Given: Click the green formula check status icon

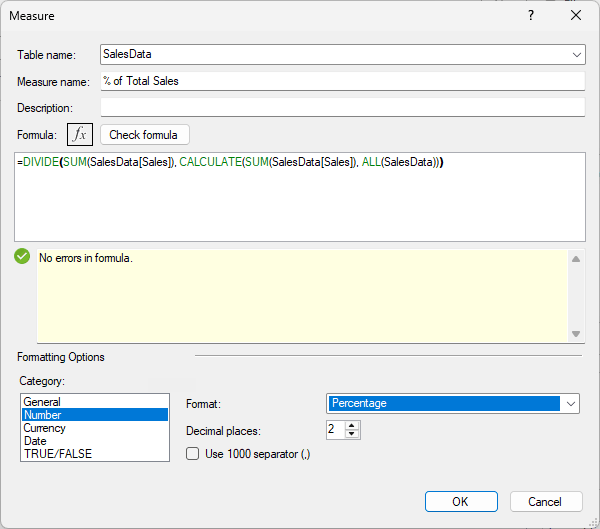Looking at the screenshot, I should pos(22,256).
